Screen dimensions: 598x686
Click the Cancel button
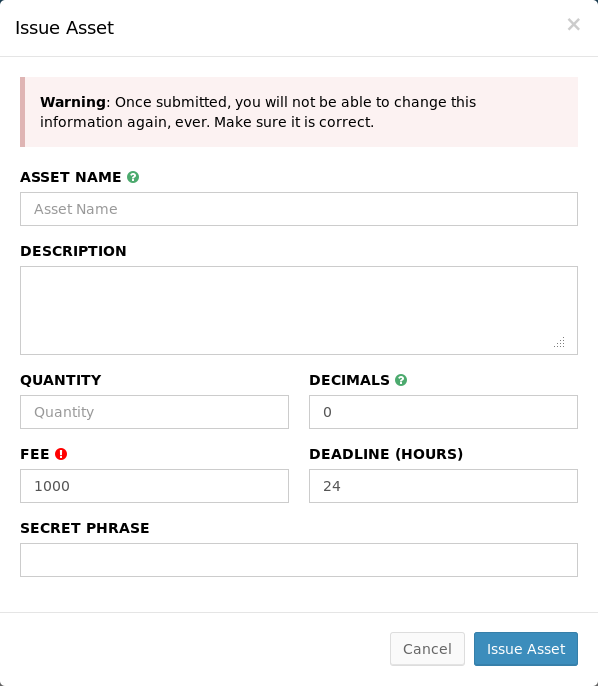point(427,649)
